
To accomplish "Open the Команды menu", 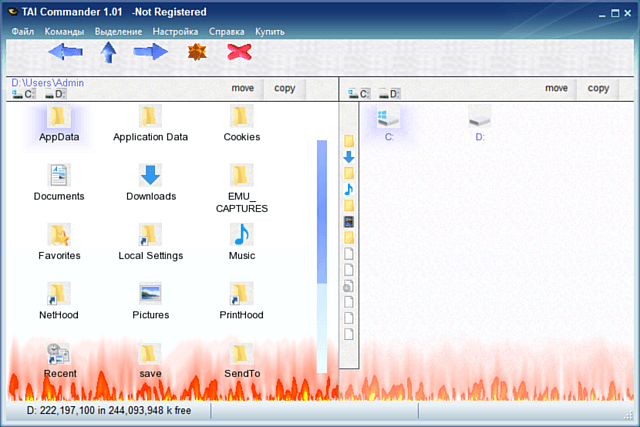I will tap(64, 32).
